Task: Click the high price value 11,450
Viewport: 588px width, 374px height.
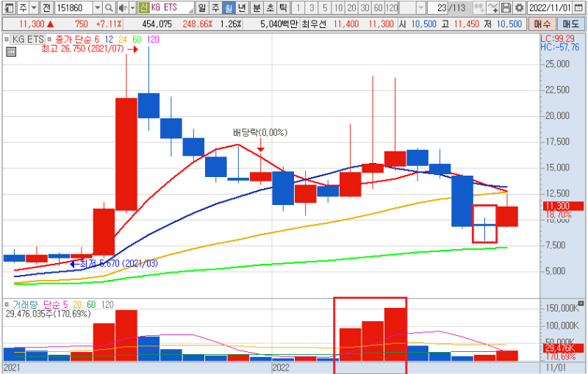Action: tap(467, 24)
